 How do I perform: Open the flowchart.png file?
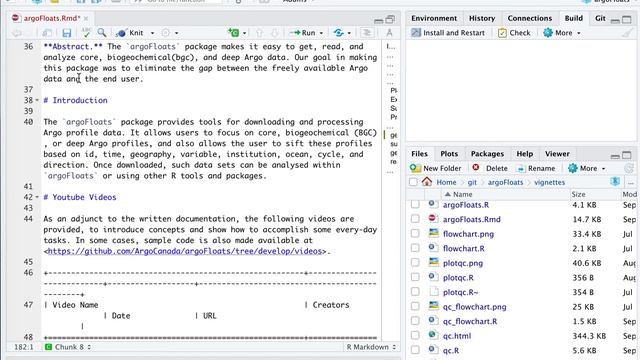coord(468,234)
